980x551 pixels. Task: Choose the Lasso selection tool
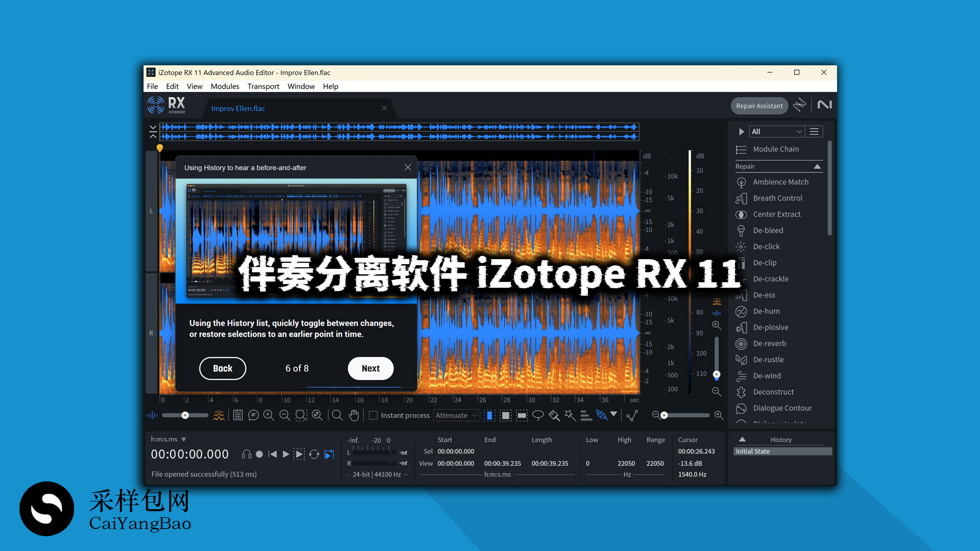(x=538, y=415)
